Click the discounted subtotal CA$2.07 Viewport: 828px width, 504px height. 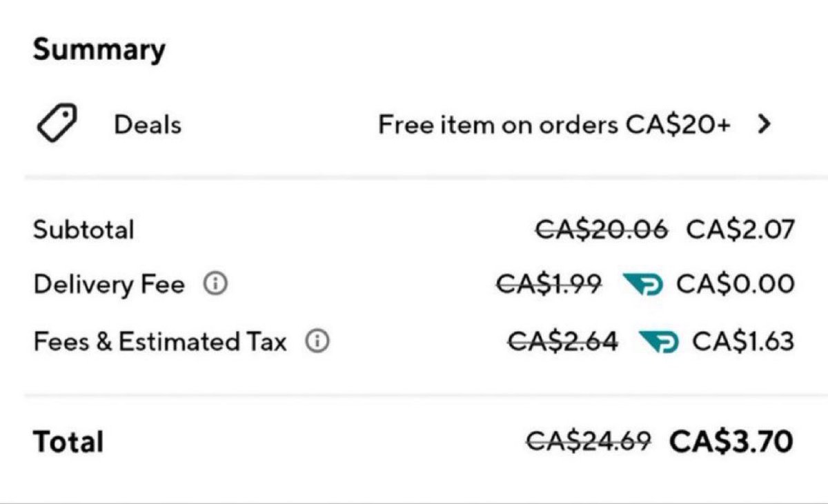pos(740,229)
